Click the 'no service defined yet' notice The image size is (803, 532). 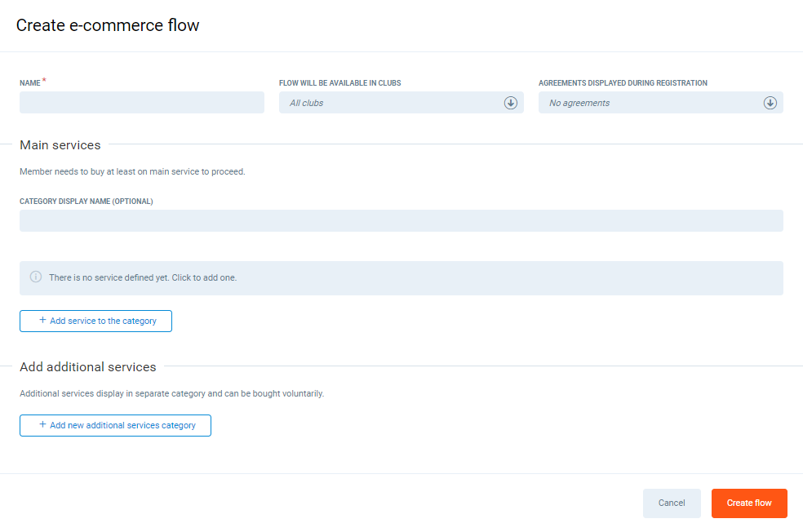click(401, 278)
